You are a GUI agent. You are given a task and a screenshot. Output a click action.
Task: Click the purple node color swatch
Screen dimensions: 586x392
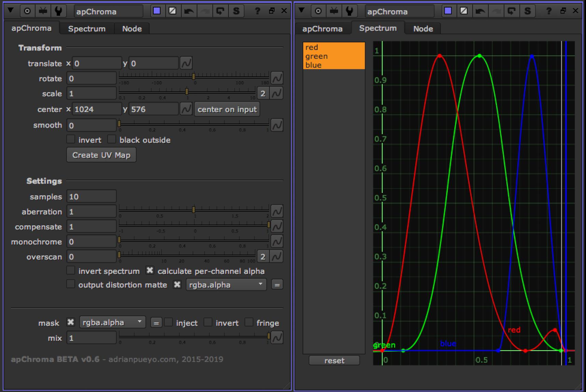coord(157,11)
